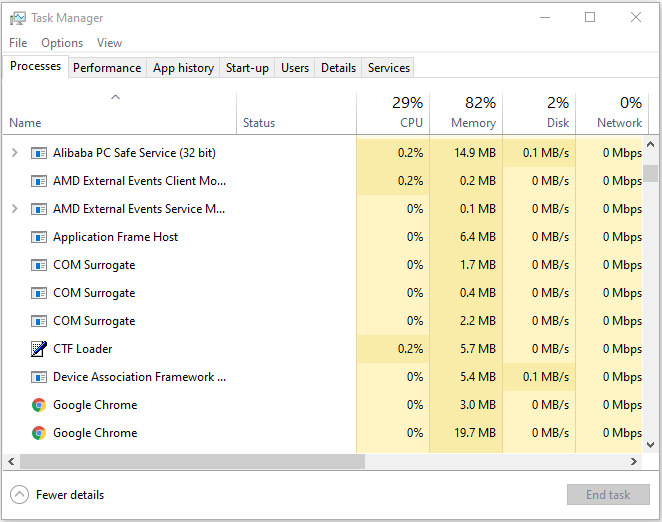The height and width of the screenshot is (522, 662).
Task: Click the Alibaba PC Safe Service process icon
Action: coord(39,153)
